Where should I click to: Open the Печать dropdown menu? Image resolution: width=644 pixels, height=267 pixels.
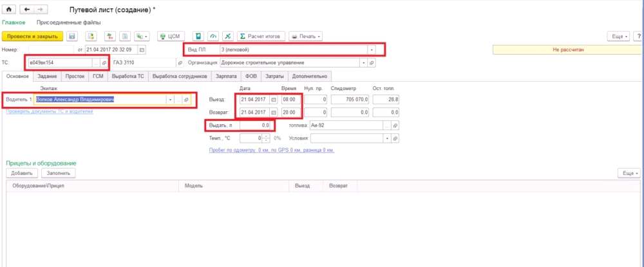tap(306, 37)
